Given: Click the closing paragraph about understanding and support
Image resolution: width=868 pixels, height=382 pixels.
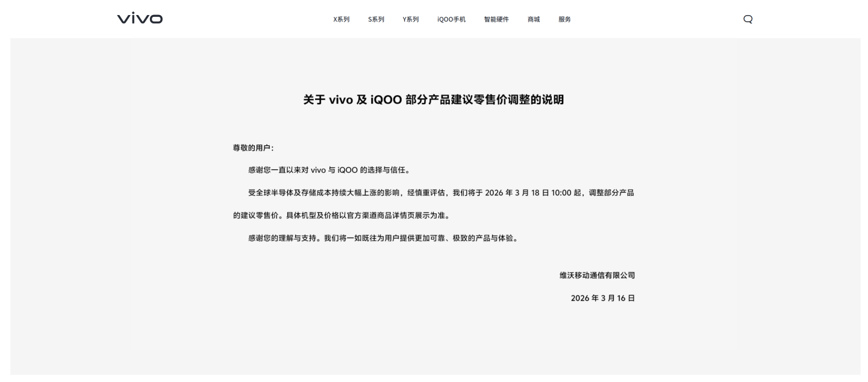Looking at the screenshot, I should (384, 237).
